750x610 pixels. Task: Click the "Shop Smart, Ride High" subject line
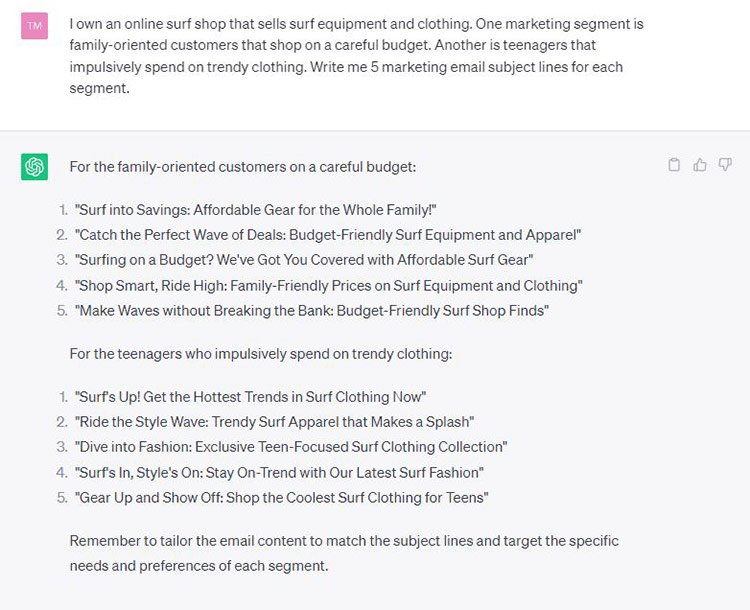(328, 285)
